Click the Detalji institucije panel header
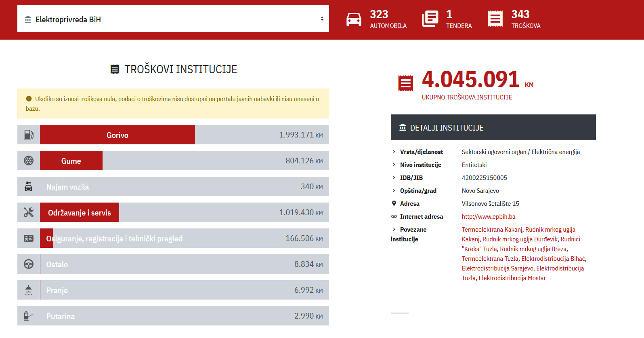 pos(493,127)
